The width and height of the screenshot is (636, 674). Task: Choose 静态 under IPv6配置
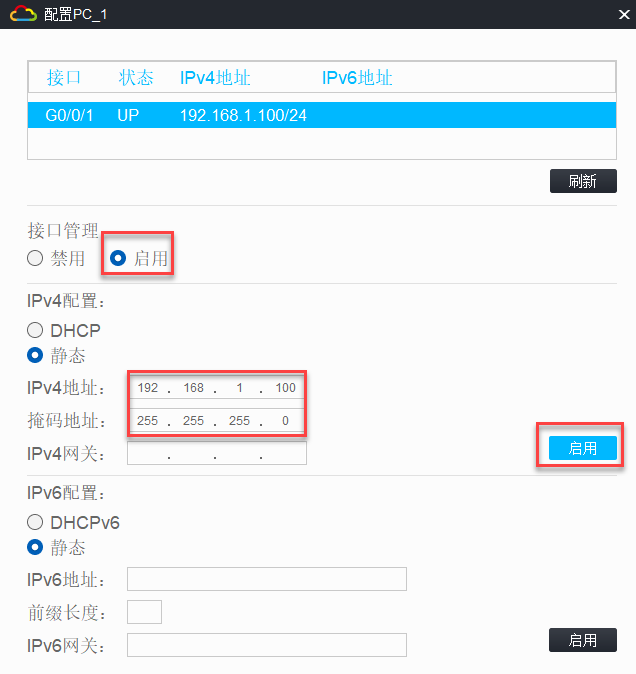click(35, 547)
